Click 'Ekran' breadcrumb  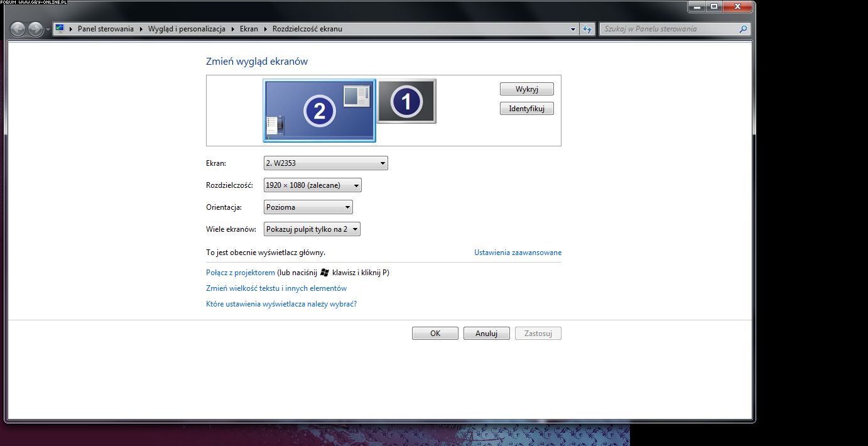coord(249,29)
